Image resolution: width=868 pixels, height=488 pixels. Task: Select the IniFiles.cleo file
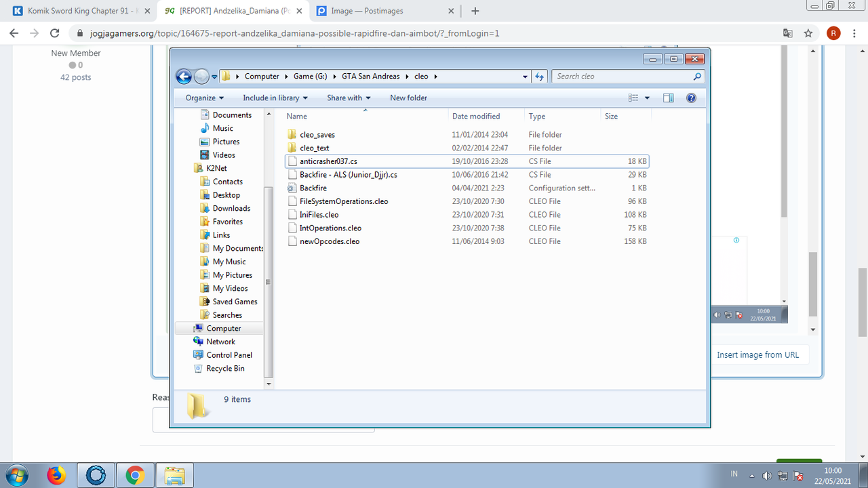467,214
